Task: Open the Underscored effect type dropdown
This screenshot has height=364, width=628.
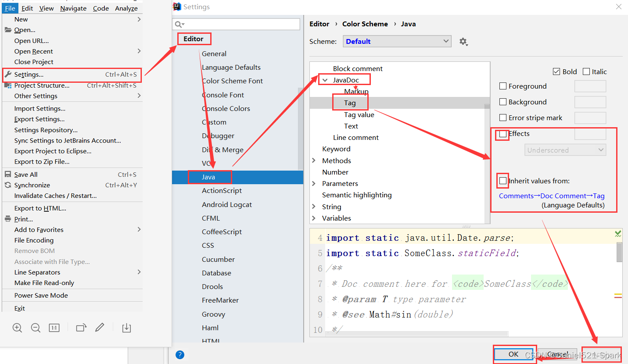Action: click(565, 150)
